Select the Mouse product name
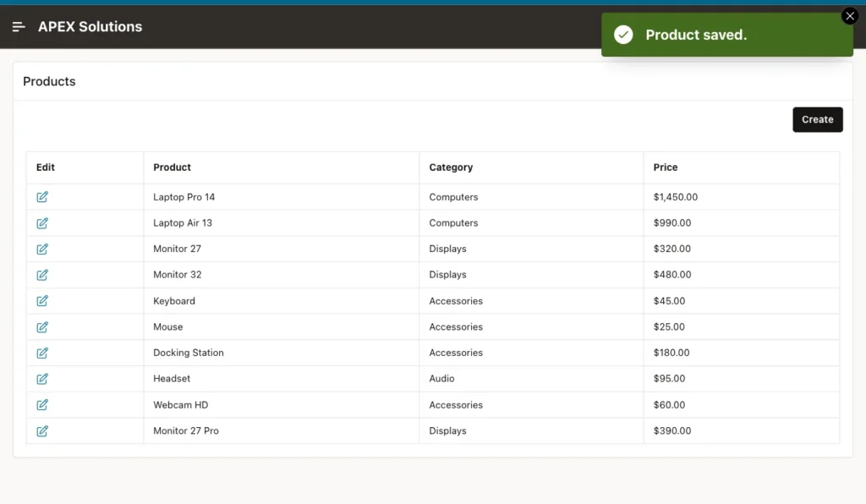 168,326
